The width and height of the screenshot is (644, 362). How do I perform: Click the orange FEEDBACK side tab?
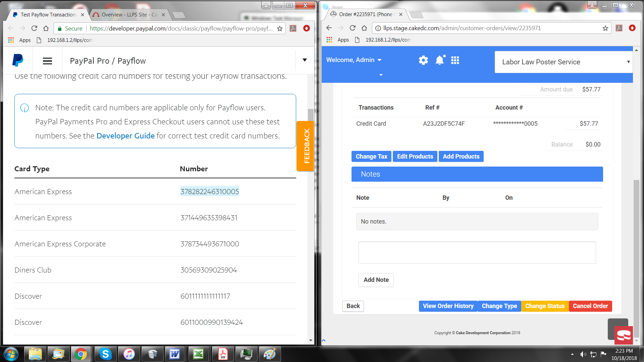point(306,146)
